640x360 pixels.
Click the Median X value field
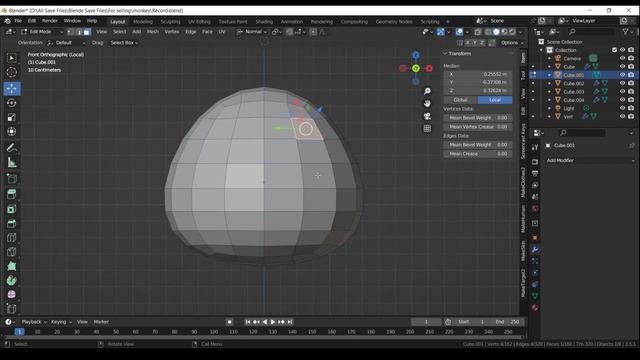[478, 74]
